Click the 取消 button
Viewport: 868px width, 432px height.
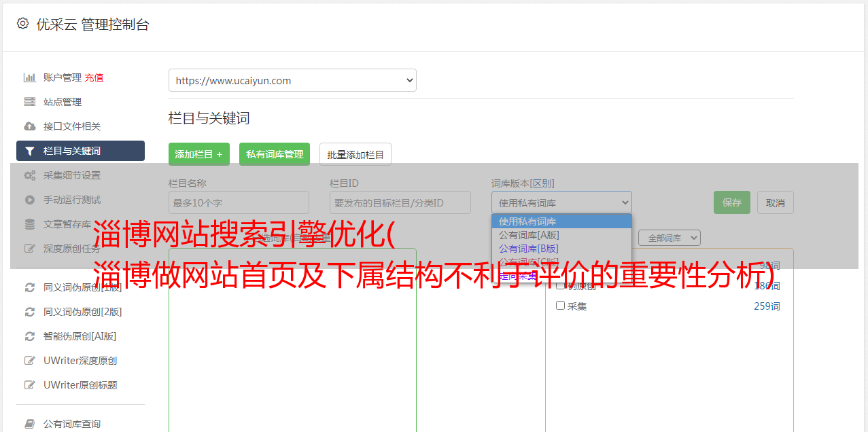click(776, 202)
